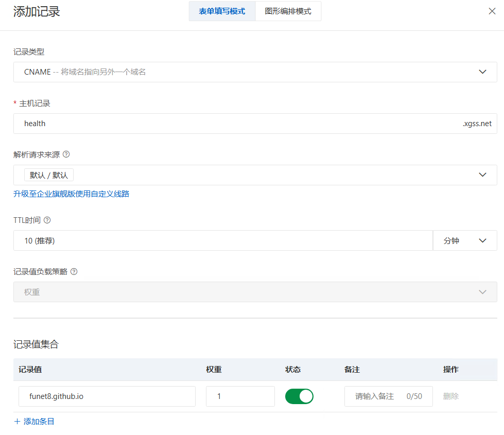Click the 权重 field containing 1

pos(240,396)
